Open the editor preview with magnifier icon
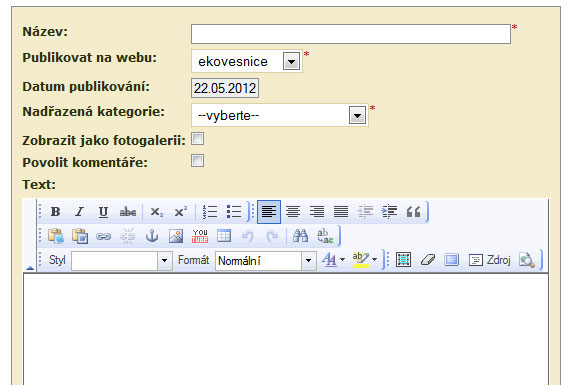The height and width of the screenshot is (385, 571). tap(527, 260)
